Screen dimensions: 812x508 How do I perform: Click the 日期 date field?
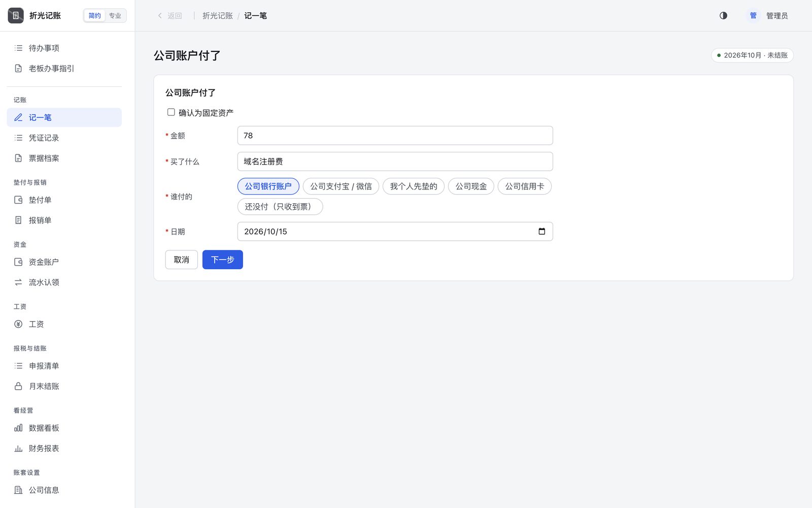pyautogui.click(x=395, y=232)
